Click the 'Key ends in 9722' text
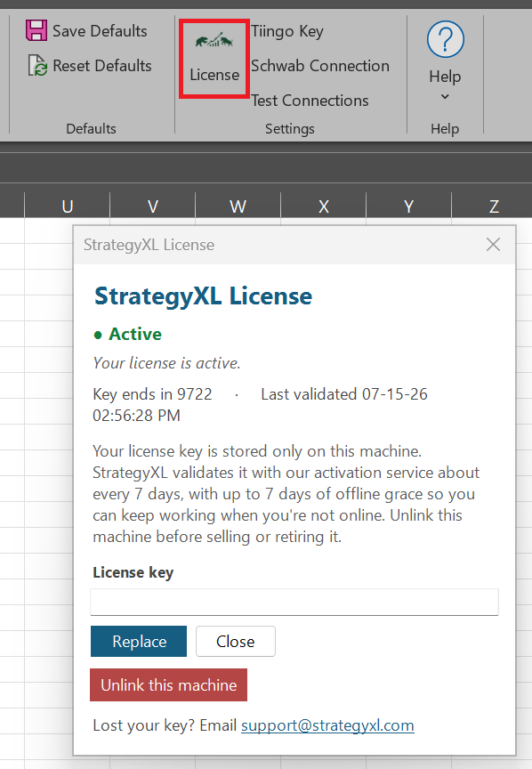The height and width of the screenshot is (769, 532). pyautogui.click(x=152, y=393)
